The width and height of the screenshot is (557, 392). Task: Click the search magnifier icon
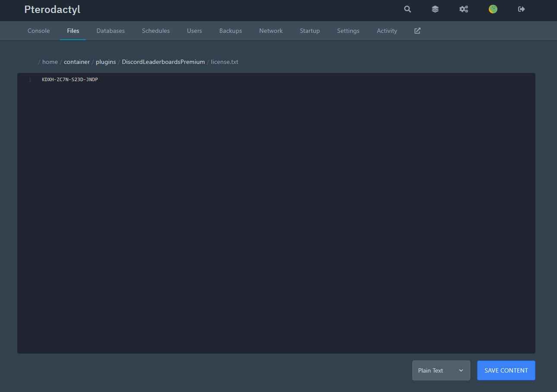pyautogui.click(x=407, y=9)
